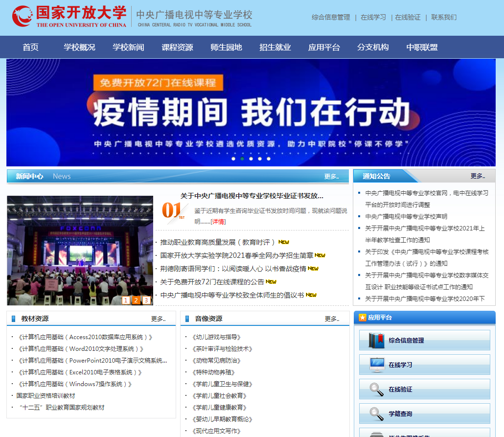Image resolution: width=504 pixels, height=437 pixels.
Task: Open news 推动职业教育高质量发展（教育时评）
Action: coord(217,242)
